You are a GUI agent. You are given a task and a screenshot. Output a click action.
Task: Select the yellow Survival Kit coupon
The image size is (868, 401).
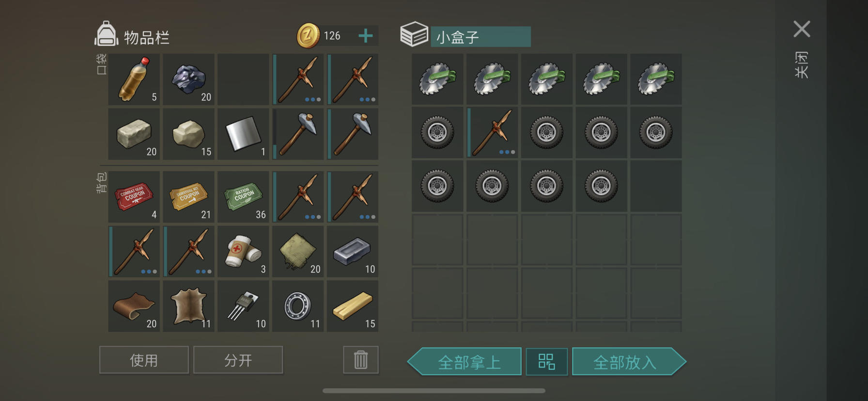(188, 197)
